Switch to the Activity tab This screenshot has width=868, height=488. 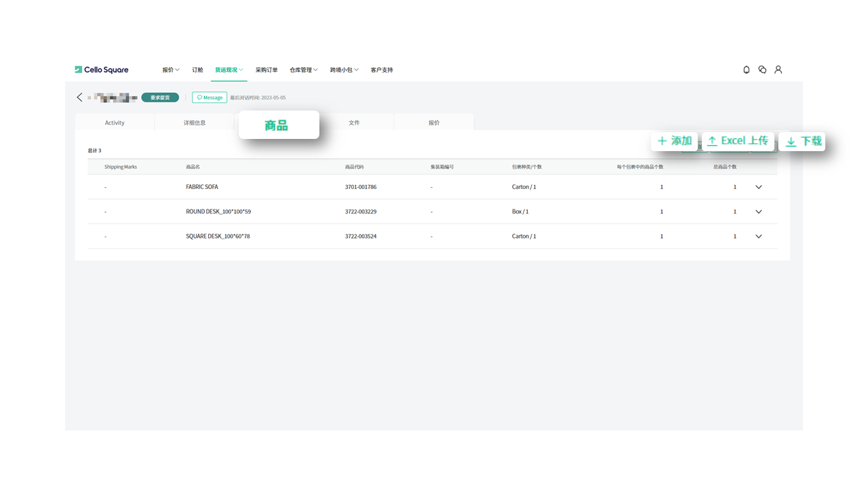[x=115, y=123]
